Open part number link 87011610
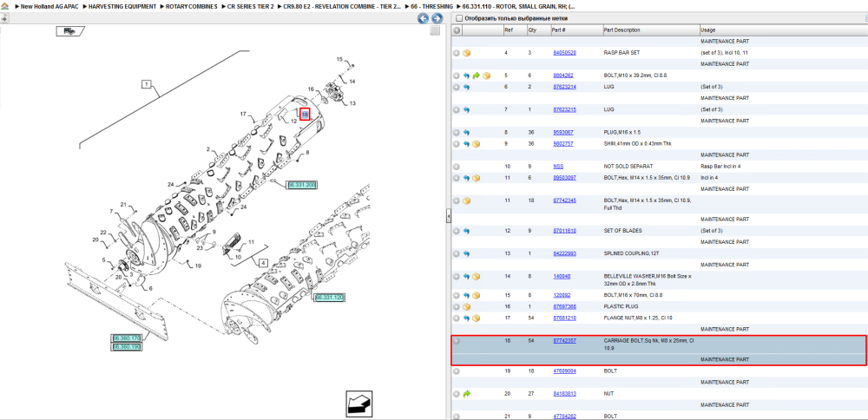Screen dimensions: 868x420 (x=565, y=231)
